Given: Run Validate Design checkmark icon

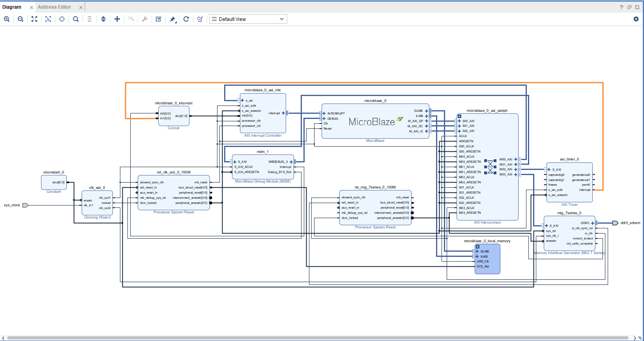Looking at the screenshot, I should pos(159,19).
